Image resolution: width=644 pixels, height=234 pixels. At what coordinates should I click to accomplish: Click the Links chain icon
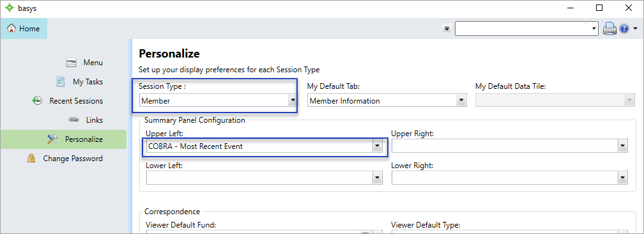pyautogui.click(x=74, y=120)
